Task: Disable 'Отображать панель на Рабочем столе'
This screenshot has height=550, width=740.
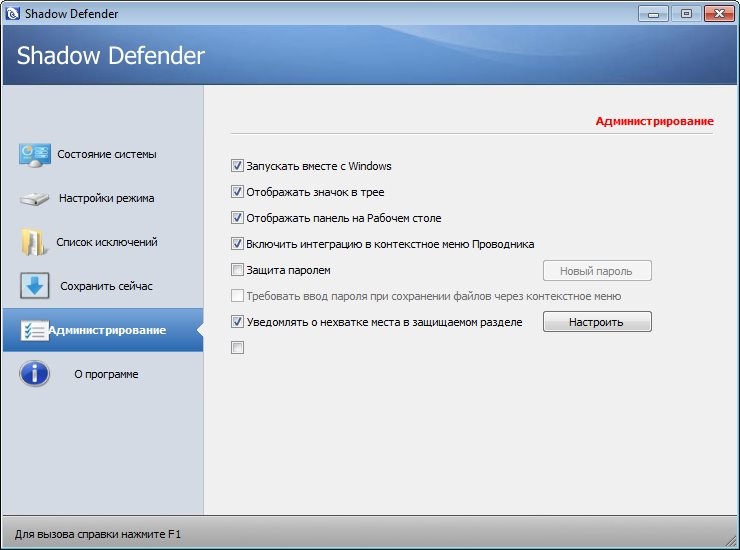Action: (237, 218)
